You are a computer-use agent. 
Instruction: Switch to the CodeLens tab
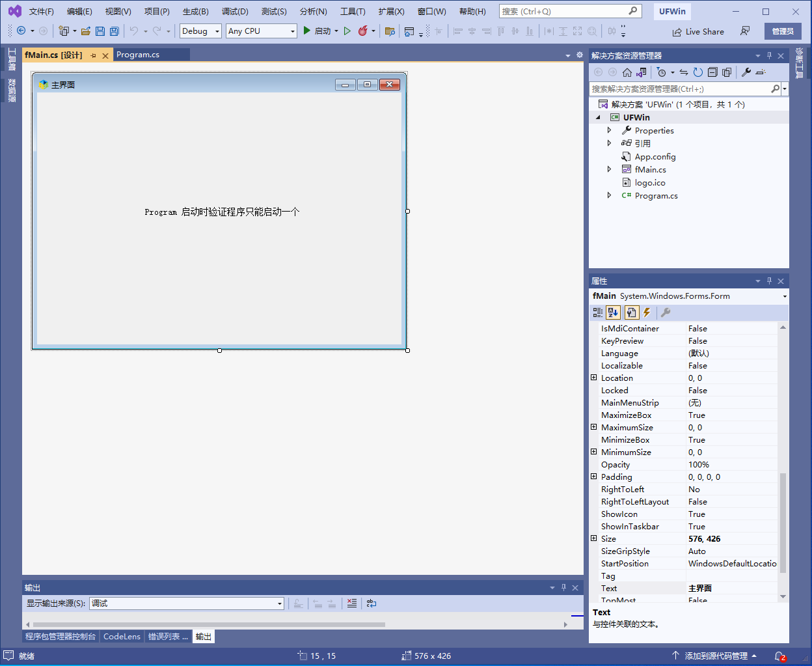pyautogui.click(x=122, y=637)
